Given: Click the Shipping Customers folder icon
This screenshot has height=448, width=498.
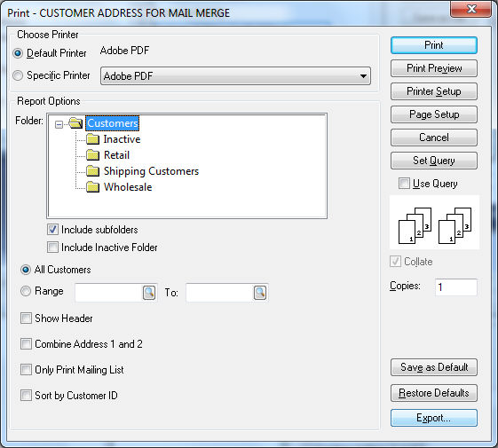Looking at the screenshot, I should coord(93,171).
